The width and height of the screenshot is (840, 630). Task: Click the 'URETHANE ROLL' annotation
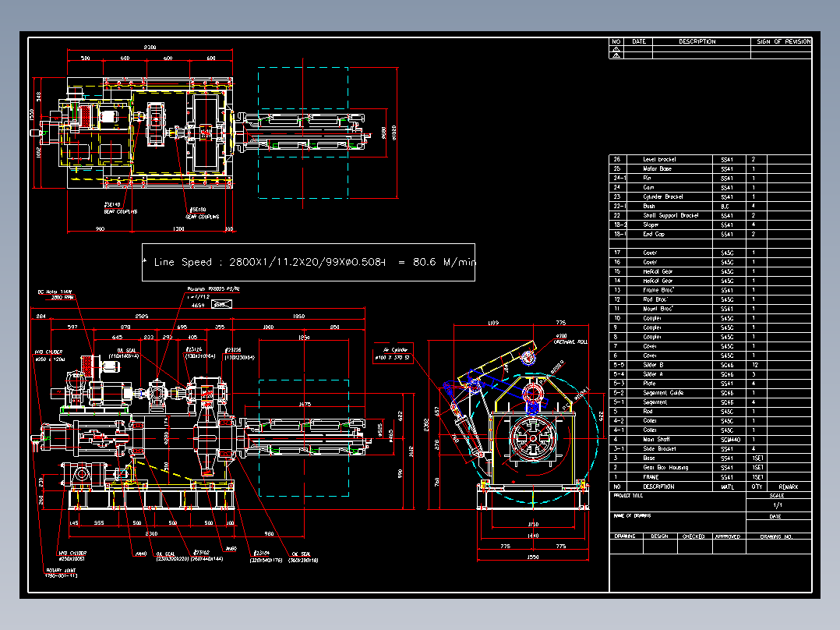[x=570, y=342]
